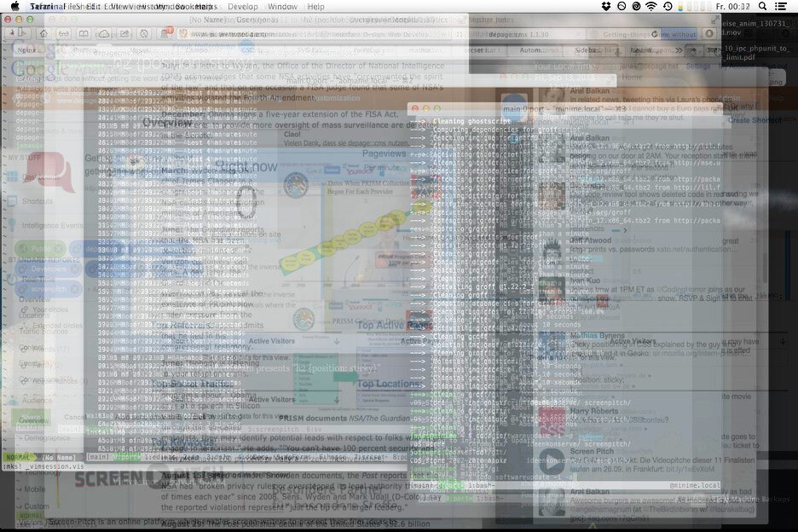Show bookmarks with the open book icon
This screenshot has height=532, width=798.
pos(84,33)
